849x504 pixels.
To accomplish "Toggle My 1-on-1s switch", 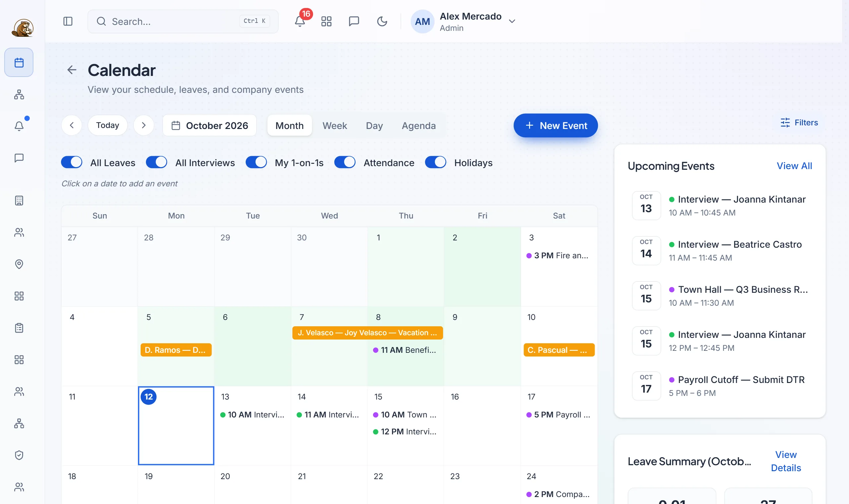I will click(x=256, y=162).
